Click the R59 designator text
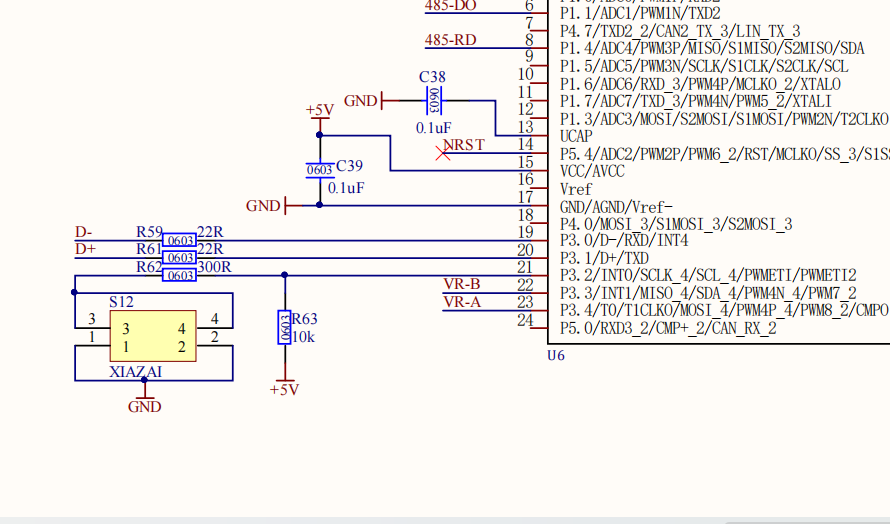 [149, 232]
